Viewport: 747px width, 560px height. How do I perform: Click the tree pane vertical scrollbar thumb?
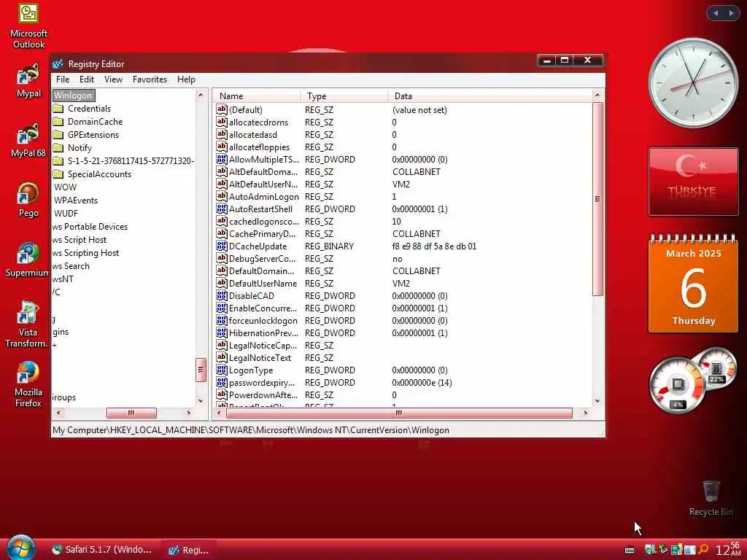tap(201, 370)
